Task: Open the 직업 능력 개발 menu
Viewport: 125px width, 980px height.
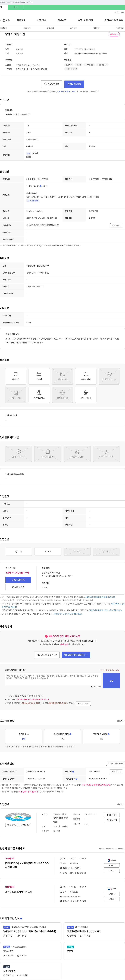Action: tap(86, 20)
